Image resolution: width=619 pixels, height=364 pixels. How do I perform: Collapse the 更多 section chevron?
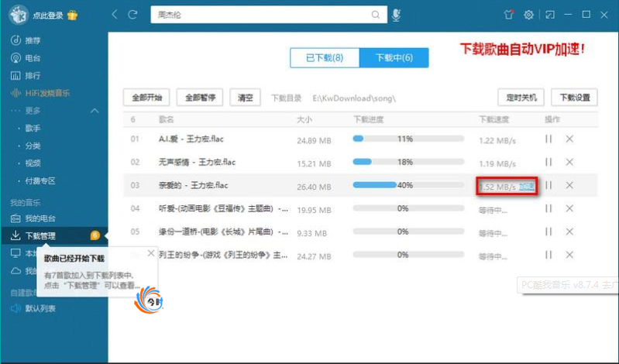pos(95,111)
